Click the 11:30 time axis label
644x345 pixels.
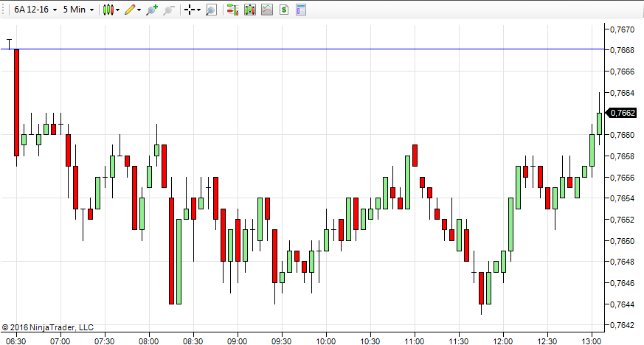coord(458,341)
